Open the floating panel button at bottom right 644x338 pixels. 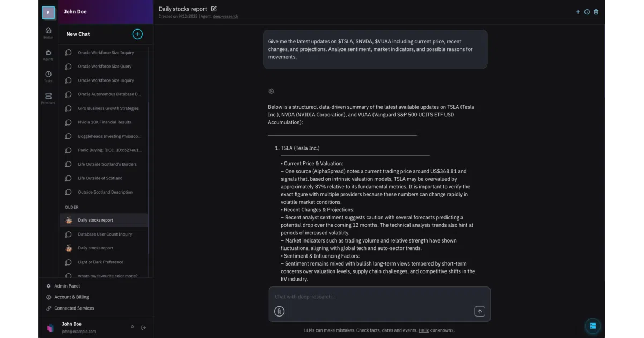tap(592, 326)
